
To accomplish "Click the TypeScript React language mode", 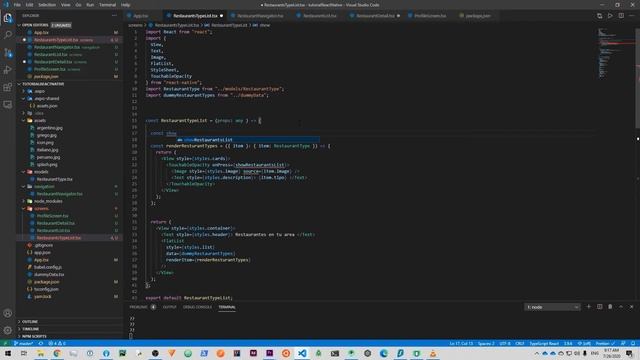I will point(544,343).
